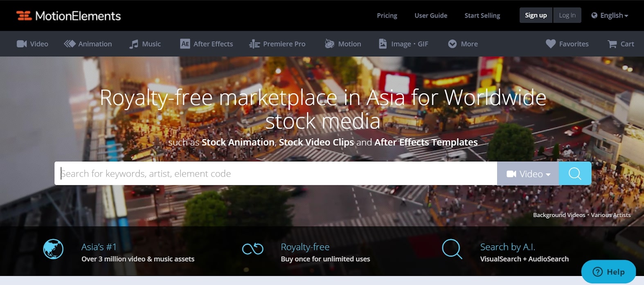The width and height of the screenshot is (644, 285).
Task: Click the Favorites heart icon
Action: [x=551, y=44]
